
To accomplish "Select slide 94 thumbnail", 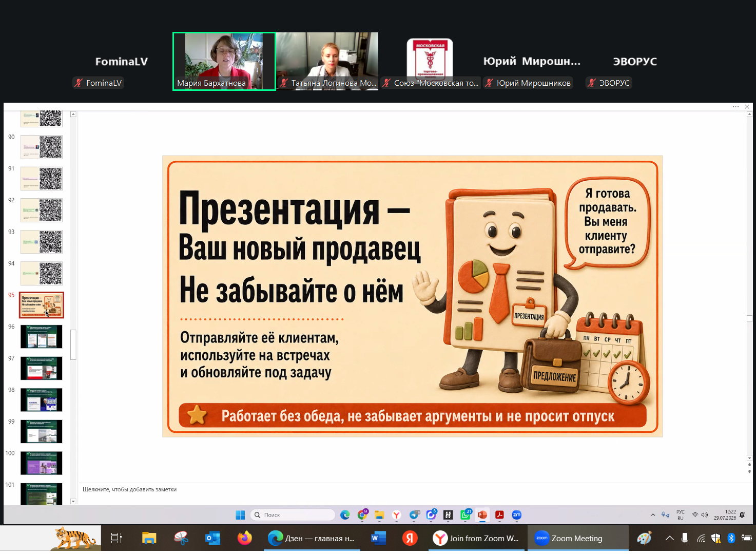I will [42, 274].
